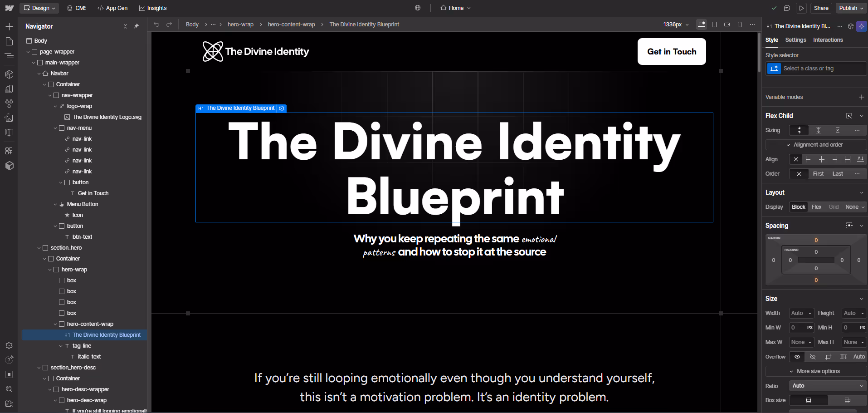Expand More size options

coord(816,371)
